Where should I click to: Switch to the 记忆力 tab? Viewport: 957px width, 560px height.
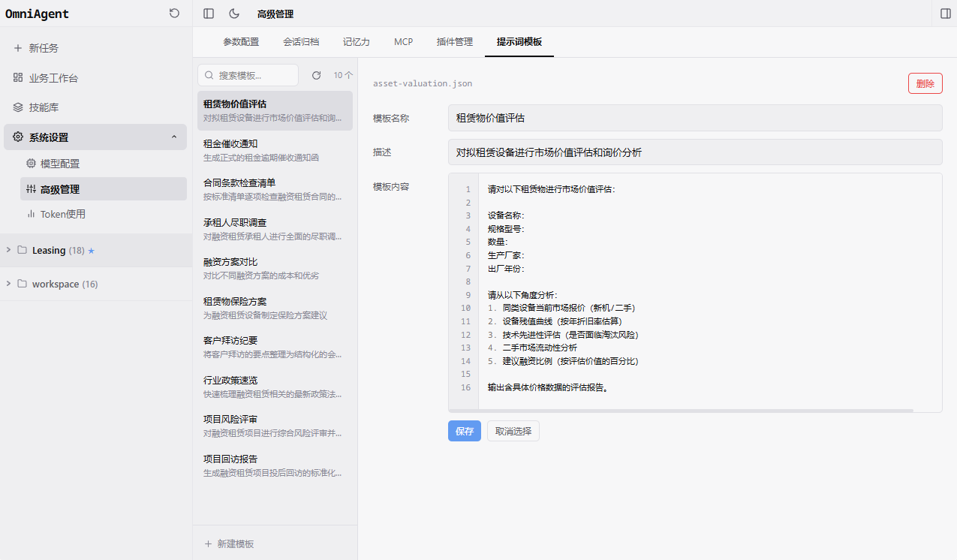click(357, 42)
